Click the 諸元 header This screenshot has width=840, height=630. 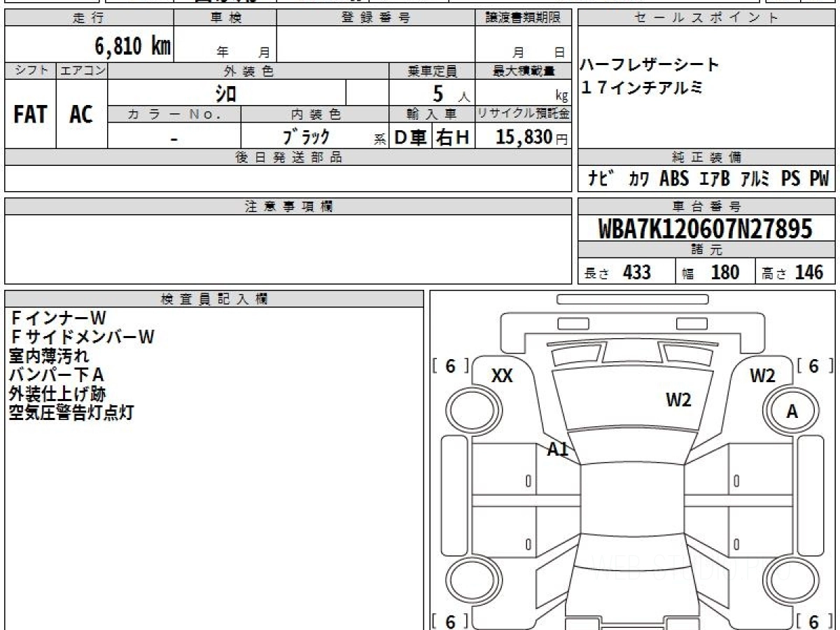pyautogui.click(x=706, y=250)
